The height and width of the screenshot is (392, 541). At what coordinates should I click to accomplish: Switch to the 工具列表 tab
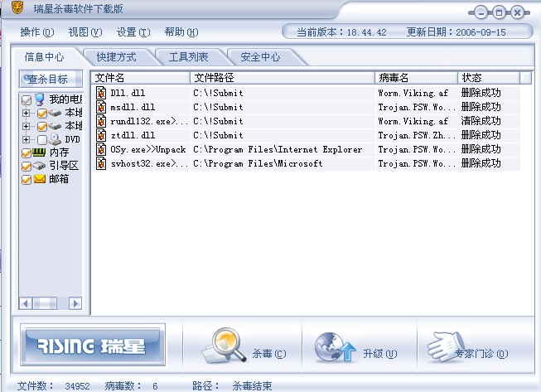click(188, 57)
